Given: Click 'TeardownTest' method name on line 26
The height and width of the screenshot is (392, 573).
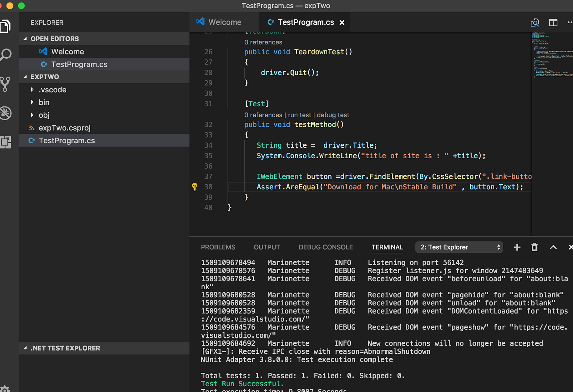Looking at the screenshot, I should (x=319, y=52).
